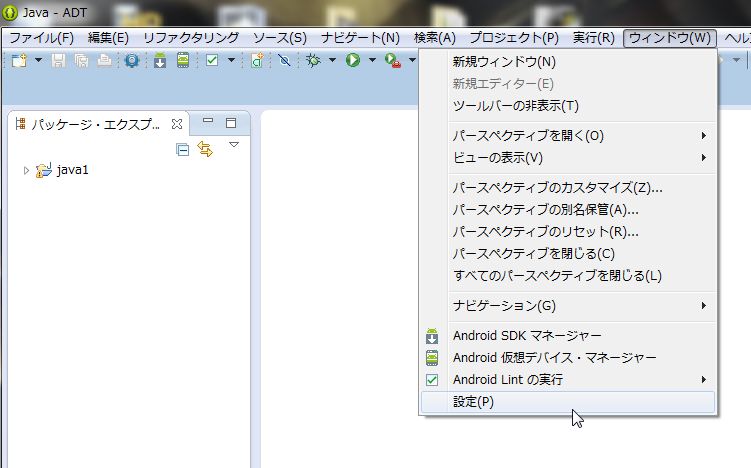Open the ファイル(F) menu
The width and height of the screenshot is (751, 468).
(42, 38)
